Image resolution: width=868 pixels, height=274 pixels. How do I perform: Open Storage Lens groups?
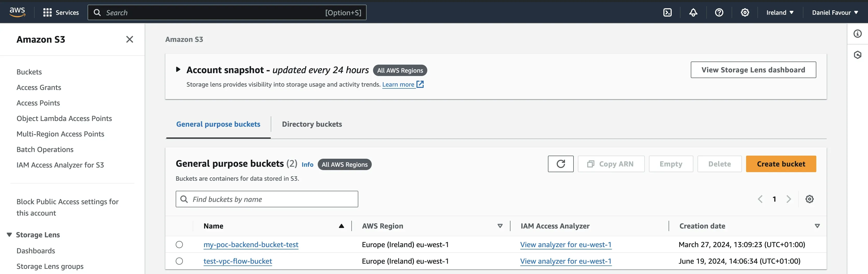click(50, 266)
